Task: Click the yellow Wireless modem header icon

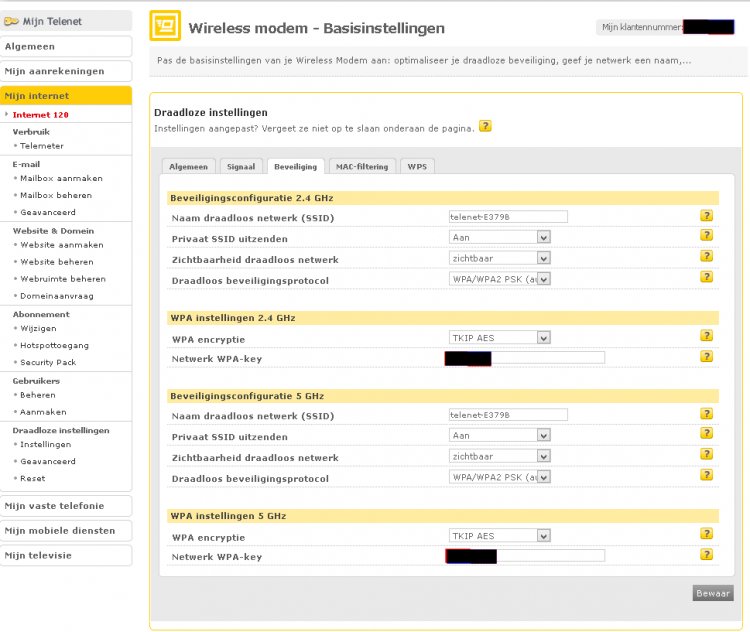Action: [x=165, y=27]
